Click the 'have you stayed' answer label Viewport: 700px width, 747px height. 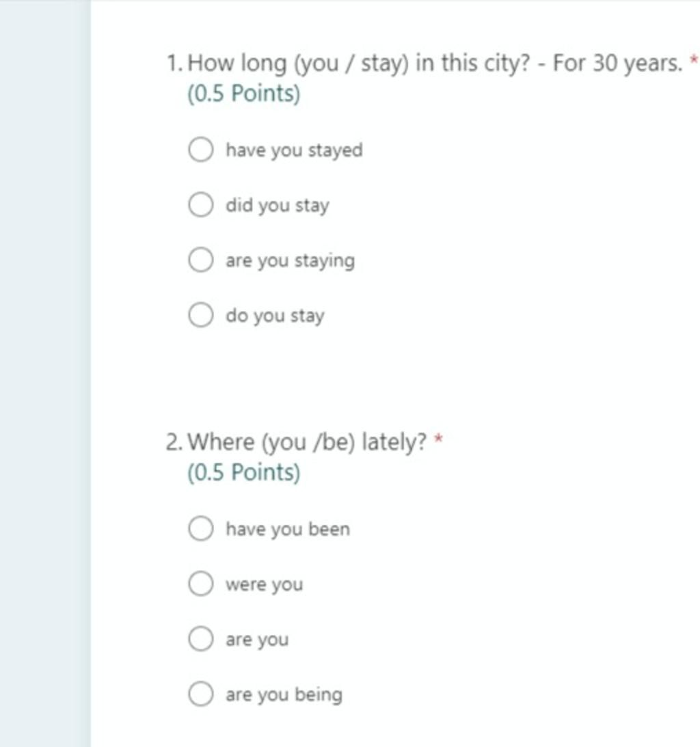point(294,150)
